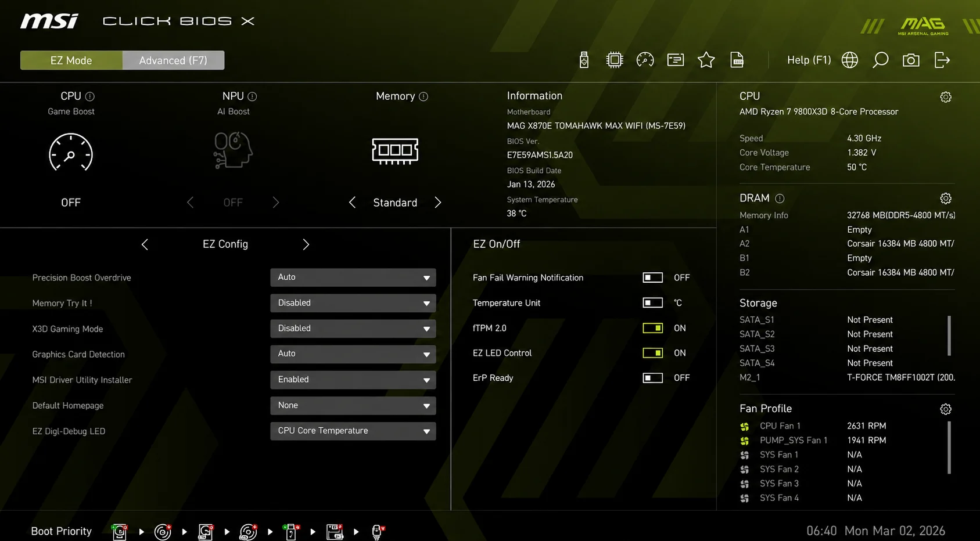The image size is (980, 541).
Task: Open CPU settings gear icon
Action: (946, 97)
